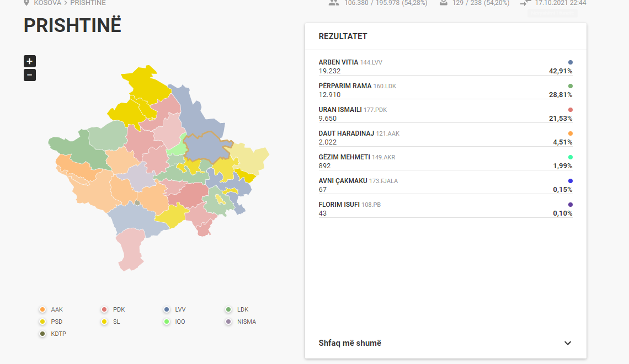Click the location pin icon beside KOSOVA
The image size is (629, 364).
26,3
